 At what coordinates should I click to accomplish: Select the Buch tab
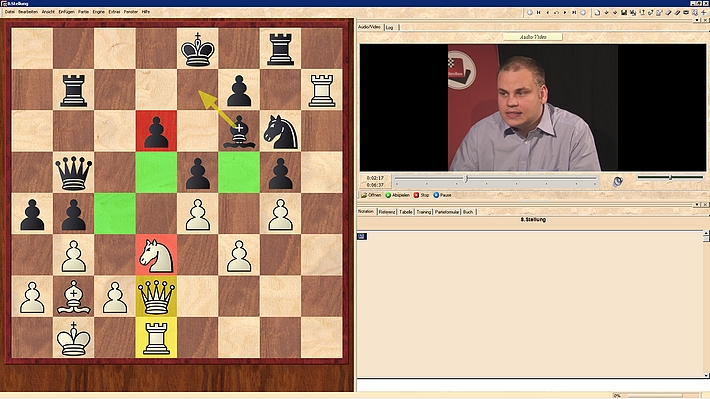pyautogui.click(x=468, y=212)
